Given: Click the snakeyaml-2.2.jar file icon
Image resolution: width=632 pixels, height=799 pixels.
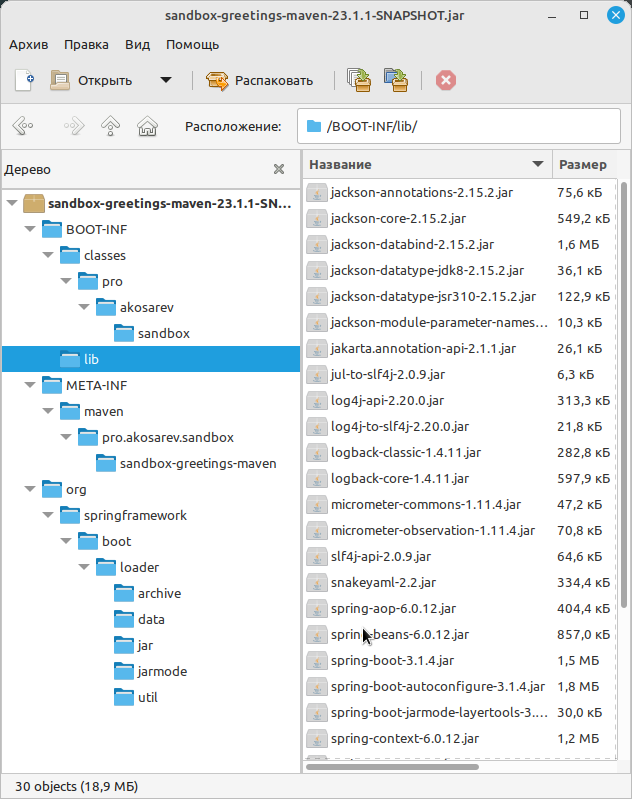Looking at the screenshot, I should [x=317, y=582].
